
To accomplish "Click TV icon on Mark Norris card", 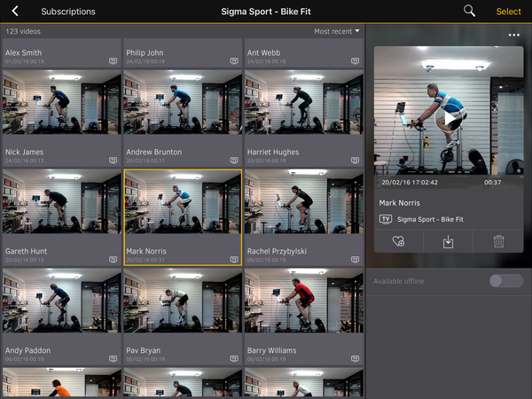I will (234, 260).
